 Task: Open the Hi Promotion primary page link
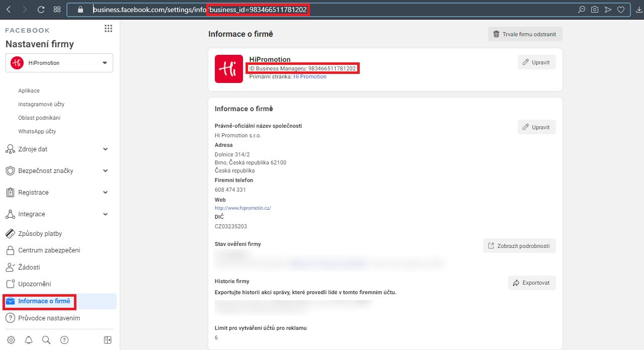tap(310, 76)
